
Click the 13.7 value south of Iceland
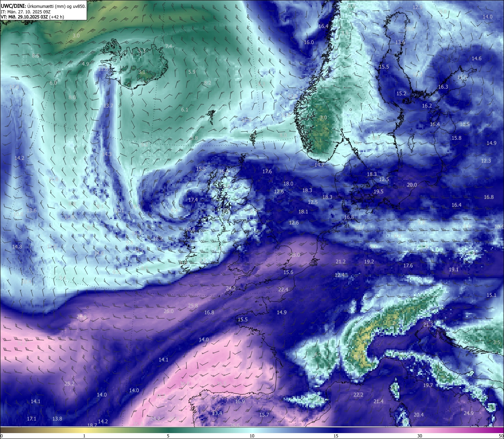coord(108,106)
